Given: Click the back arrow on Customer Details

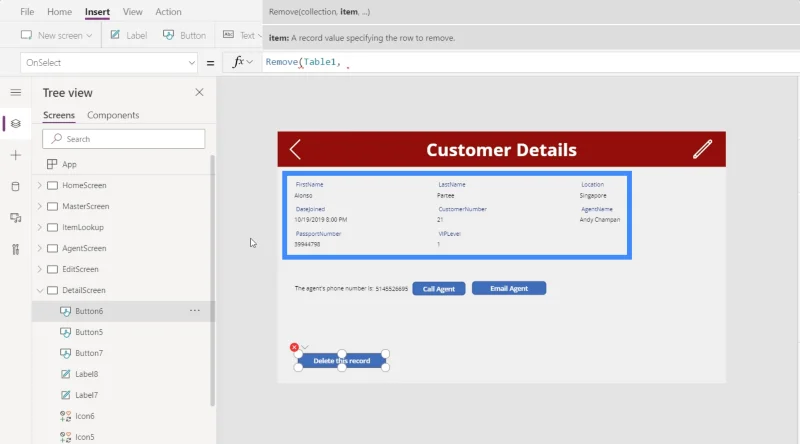Looking at the screenshot, I should coord(295,150).
